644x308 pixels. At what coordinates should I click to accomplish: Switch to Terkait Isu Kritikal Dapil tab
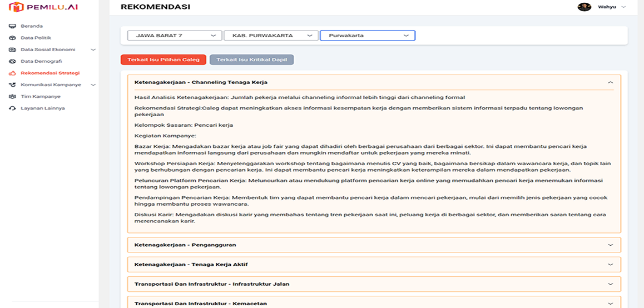click(251, 59)
